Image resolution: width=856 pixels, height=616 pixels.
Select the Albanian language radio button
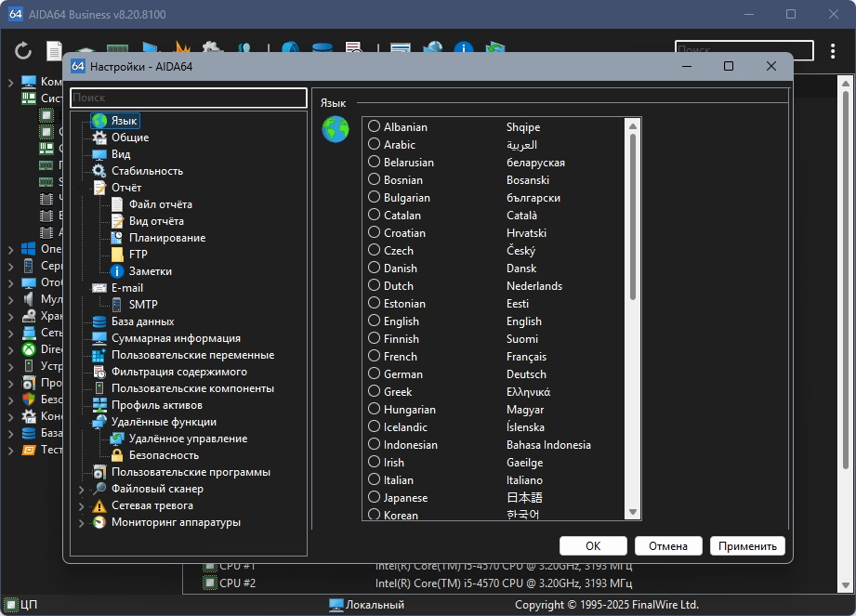point(374,126)
